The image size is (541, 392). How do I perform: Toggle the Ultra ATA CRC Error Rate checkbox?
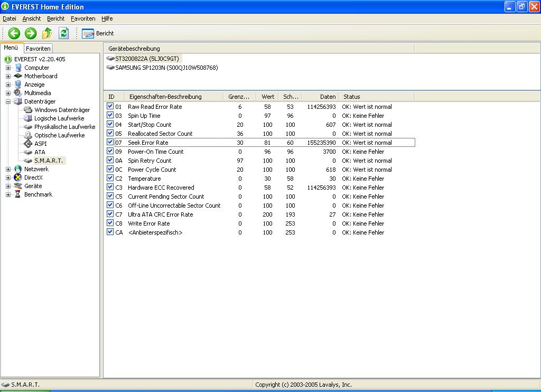pyautogui.click(x=110, y=214)
